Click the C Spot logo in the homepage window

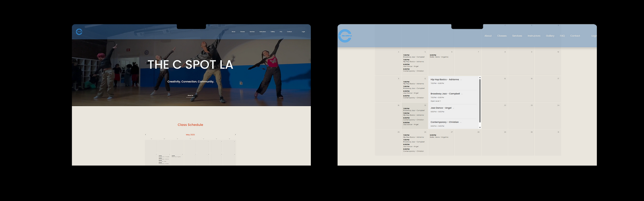[x=79, y=32]
